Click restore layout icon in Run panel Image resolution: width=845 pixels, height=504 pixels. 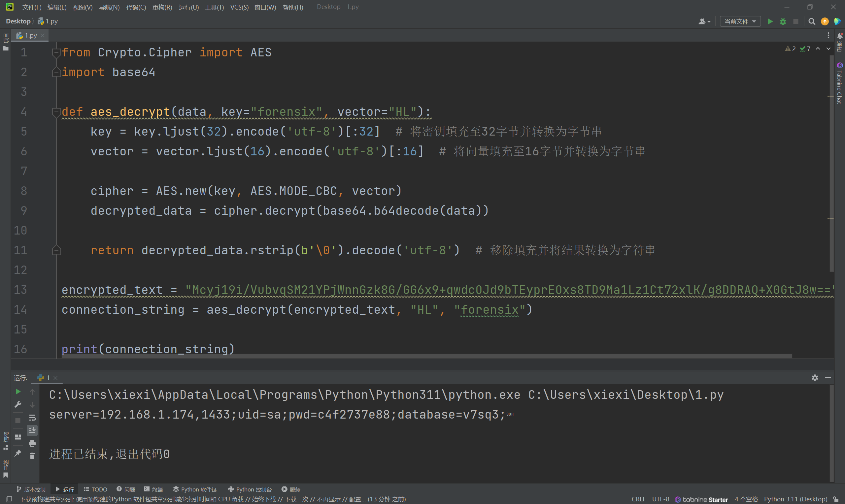(18, 437)
